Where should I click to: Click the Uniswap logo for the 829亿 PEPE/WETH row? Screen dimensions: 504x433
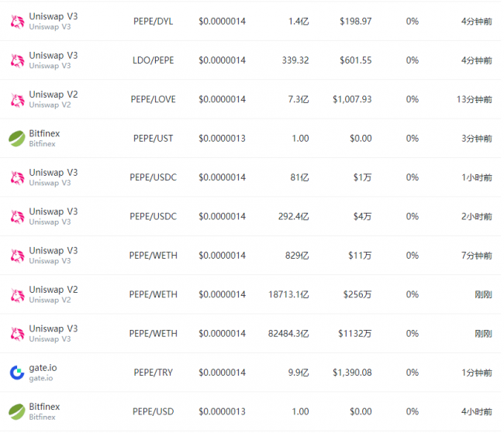[x=17, y=256]
